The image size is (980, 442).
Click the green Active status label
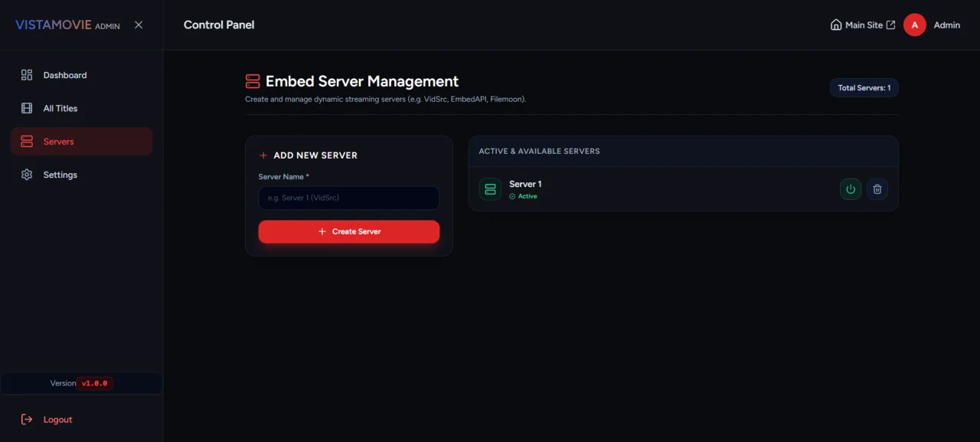524,196
